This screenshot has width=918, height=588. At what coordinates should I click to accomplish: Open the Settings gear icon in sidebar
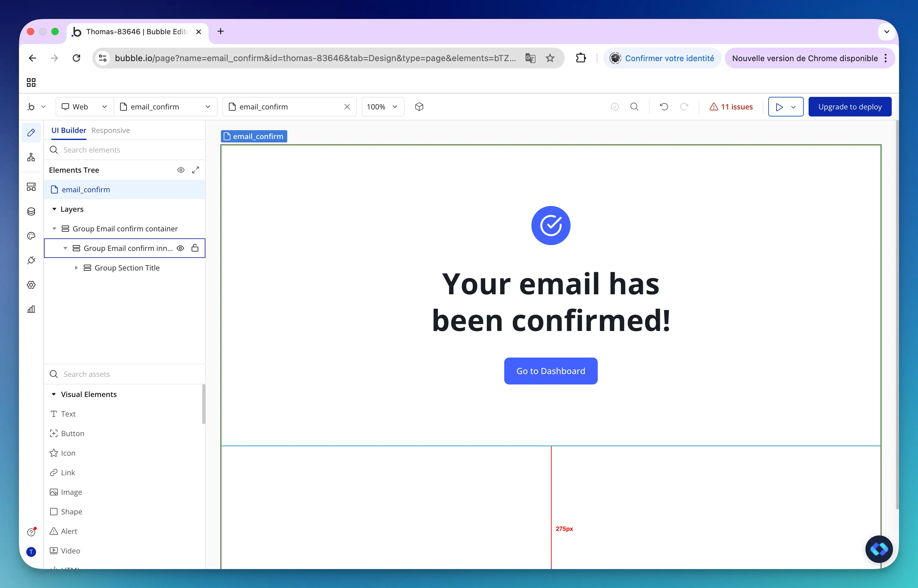tap(31, 285)
